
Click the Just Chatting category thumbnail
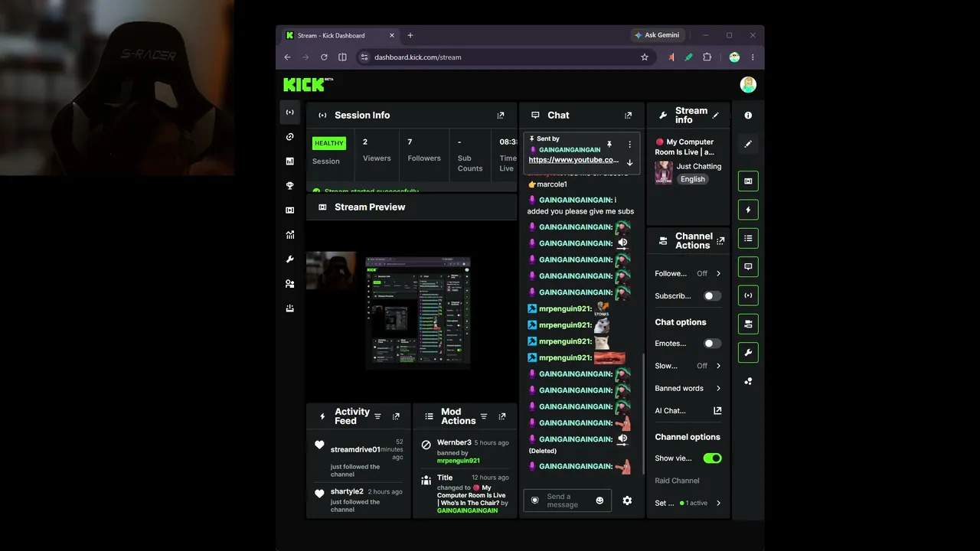(664, 172)
